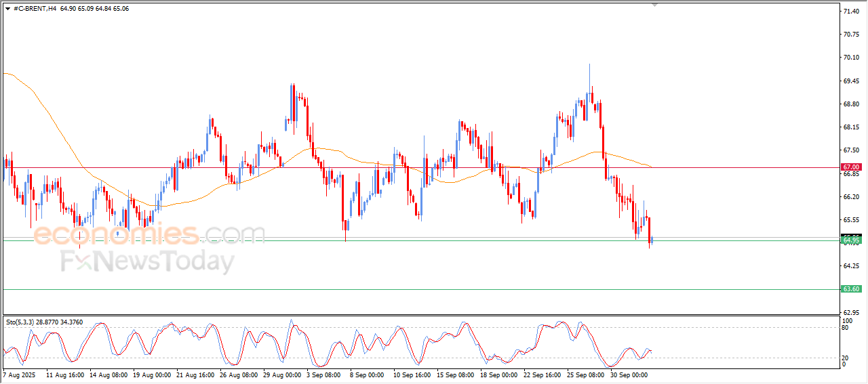This screenshot has width=868, height=384.
Task: Click the gray chart shift triangle marker
Action: pyautogui.click(x=654, y=5)
